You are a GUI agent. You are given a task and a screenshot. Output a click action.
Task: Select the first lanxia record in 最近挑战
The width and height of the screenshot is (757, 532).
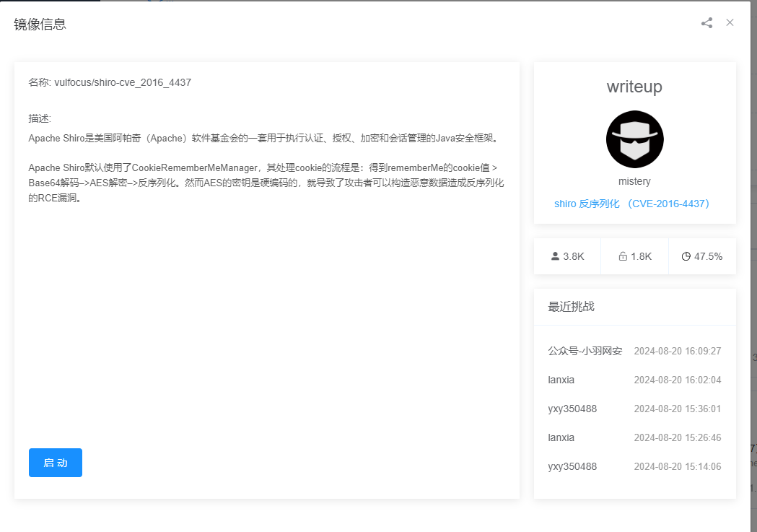[x=562, y=380]
